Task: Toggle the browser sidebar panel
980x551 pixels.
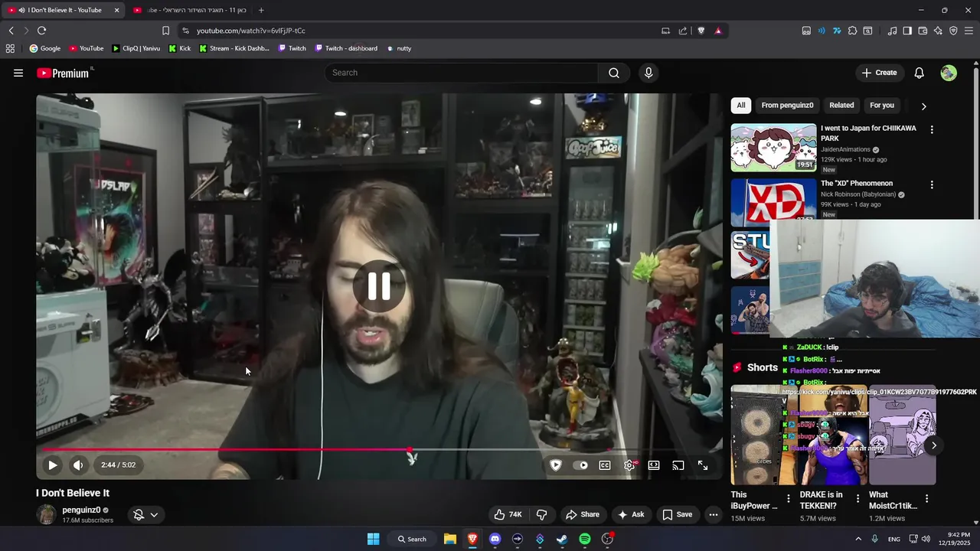Action: click(x=907, y=31)
